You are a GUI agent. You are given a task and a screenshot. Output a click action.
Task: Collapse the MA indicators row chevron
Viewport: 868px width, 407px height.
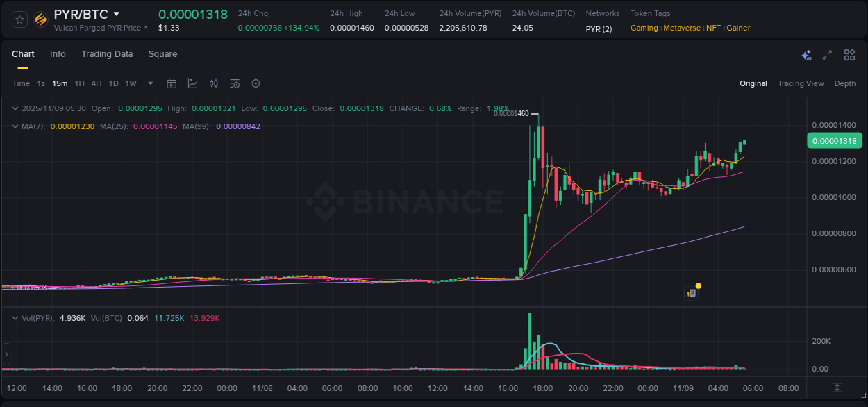point(15,126)
